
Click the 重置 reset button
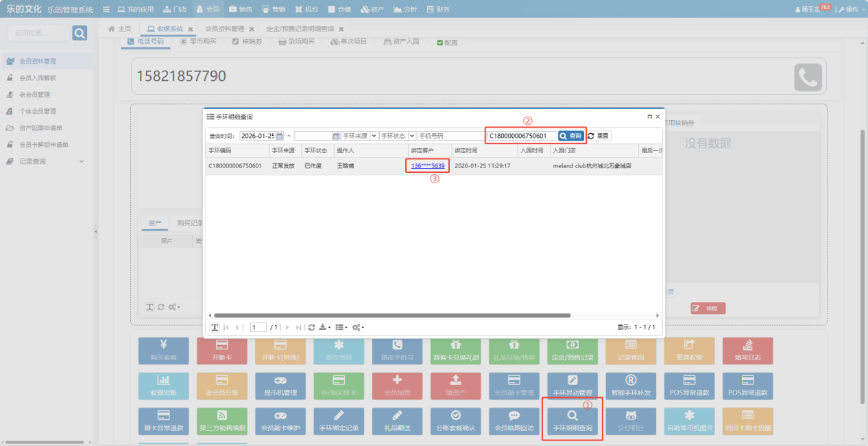coord(599,136)
